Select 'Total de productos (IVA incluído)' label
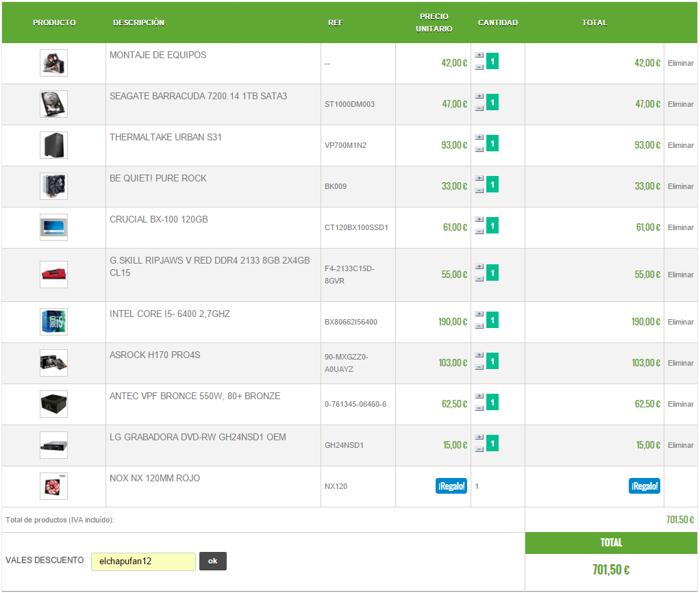700x593 pixels. coord(60,520)
